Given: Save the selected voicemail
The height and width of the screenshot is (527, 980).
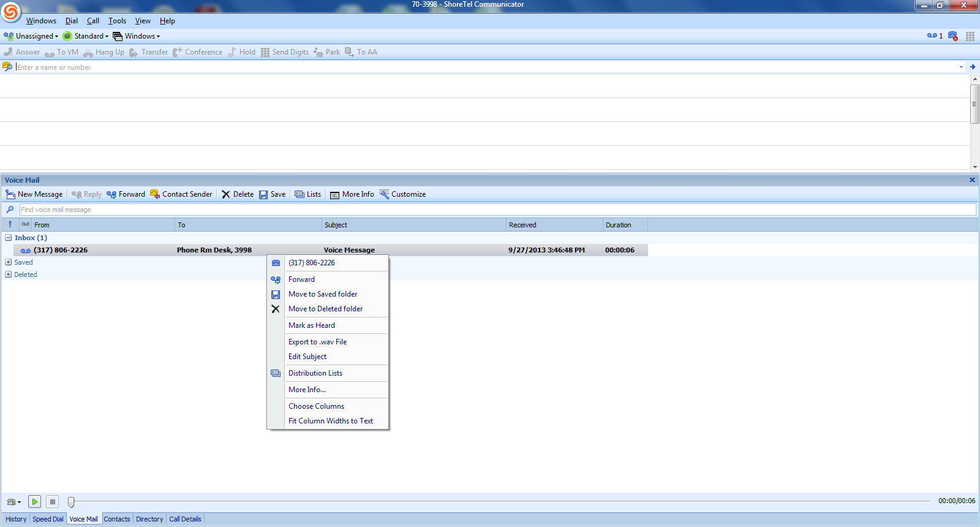Looking at the screenshot, I should pos(272,194).
